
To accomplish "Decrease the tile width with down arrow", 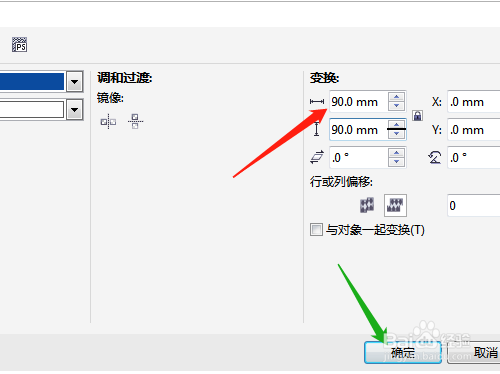I will pos(396,106).
